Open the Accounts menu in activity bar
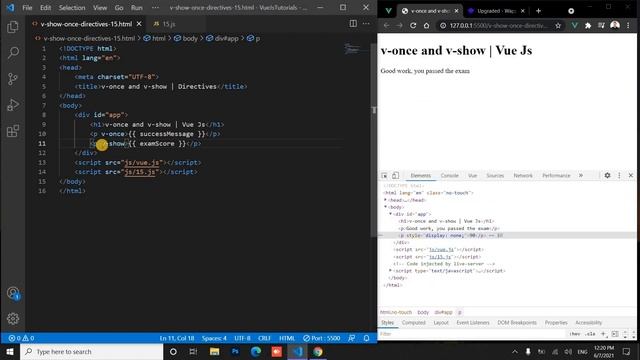This screenshot has width=640, height=360. (13, 293)
